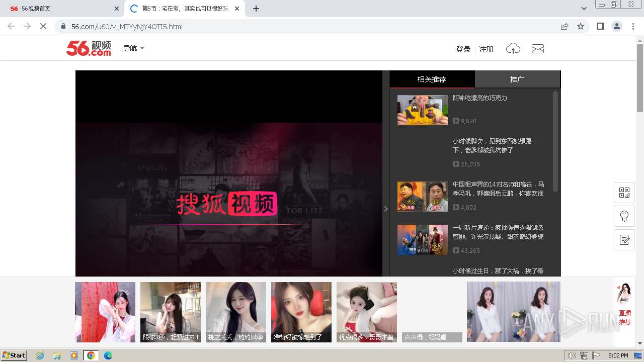
Task: Open the mail envelope icon
Action: point(538,49)
